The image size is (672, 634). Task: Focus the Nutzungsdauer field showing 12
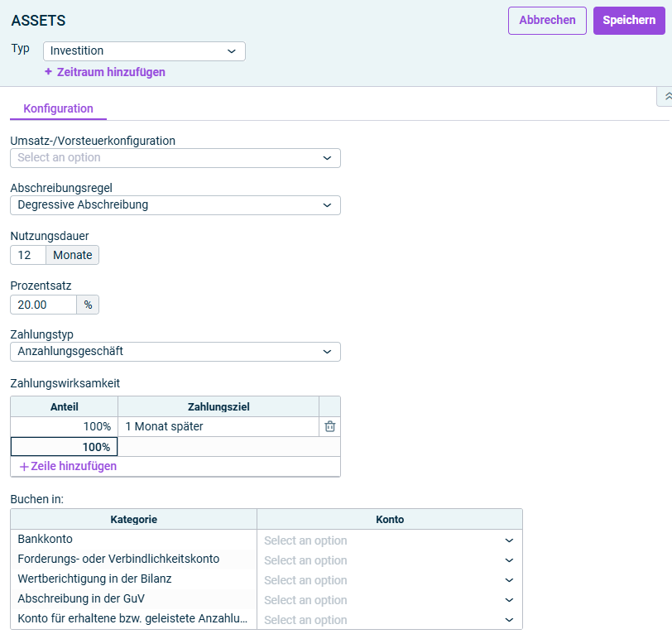[x=28, y=255]
